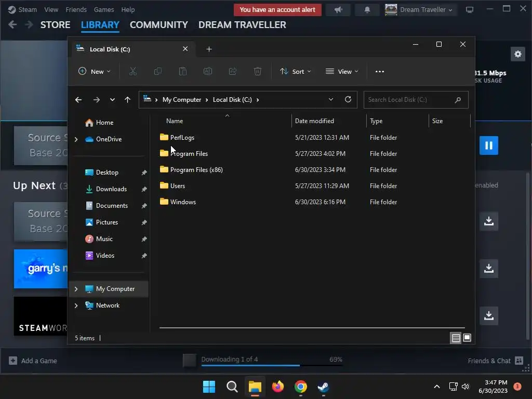
Task: Add a new File Explorer tab
Action: 209,49
